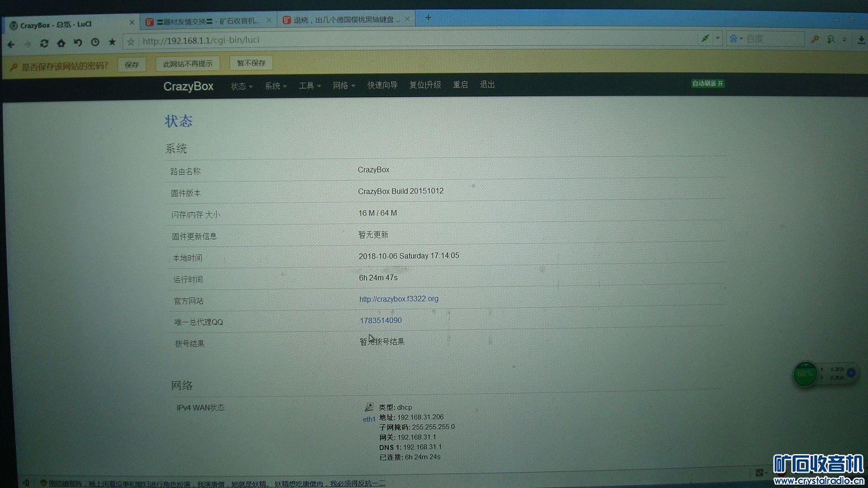
Task: Click the 保存 password button
Action: (x=132, y=64)
